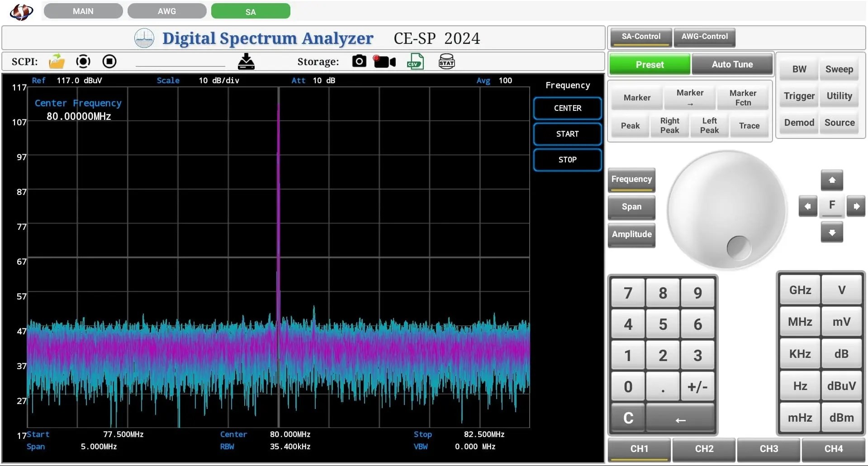
Task: Click the Marker arrow button
Action: [x=690, y=98]
